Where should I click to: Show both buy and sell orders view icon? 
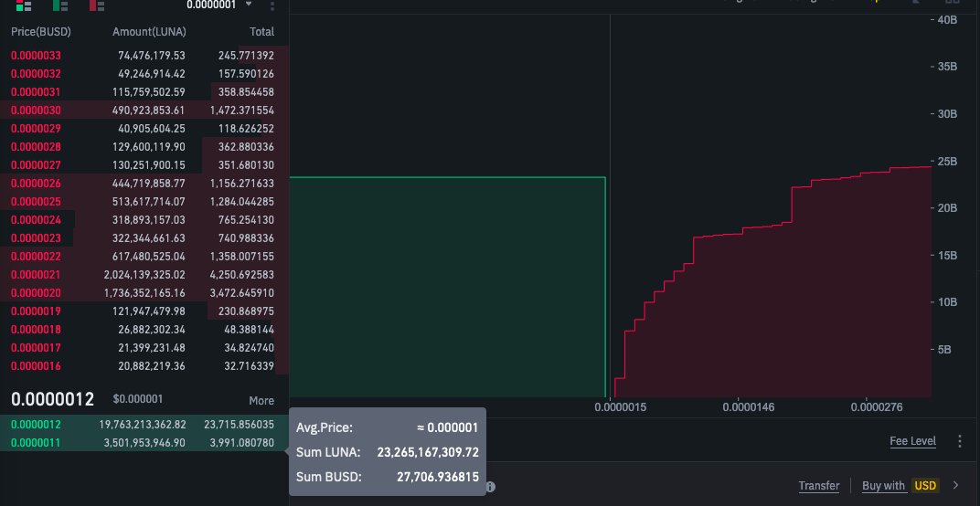(x=23, y=5)
